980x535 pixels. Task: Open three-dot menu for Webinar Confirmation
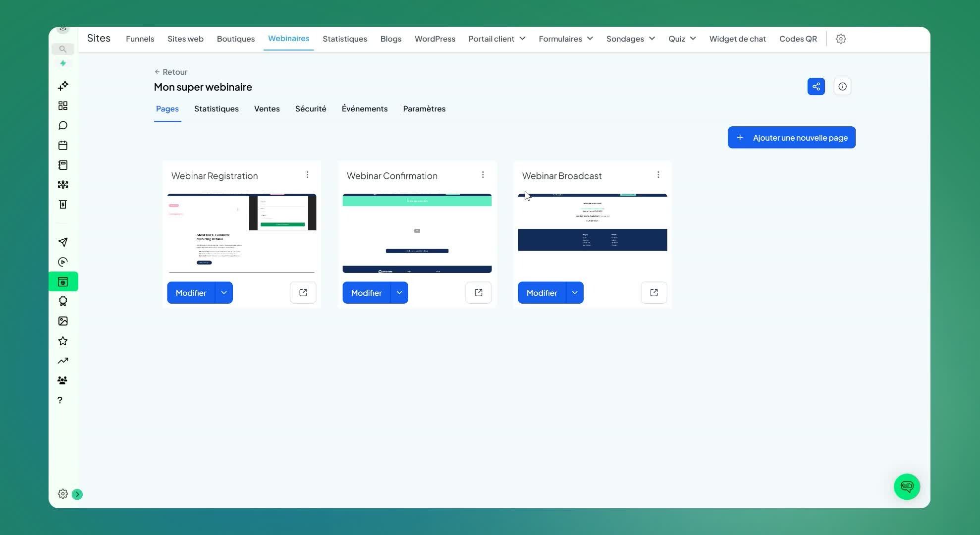483,175
